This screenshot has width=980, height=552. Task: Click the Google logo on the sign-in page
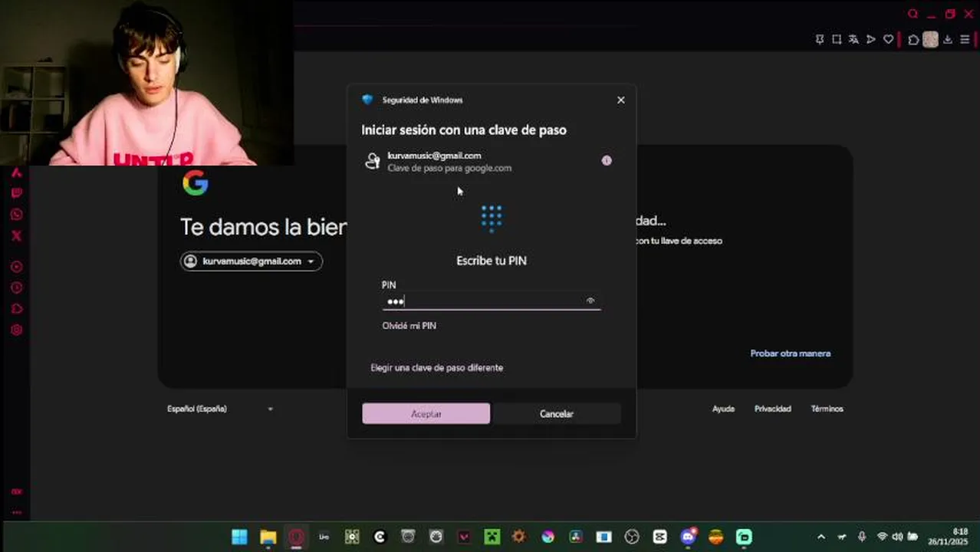coord(196,183)
